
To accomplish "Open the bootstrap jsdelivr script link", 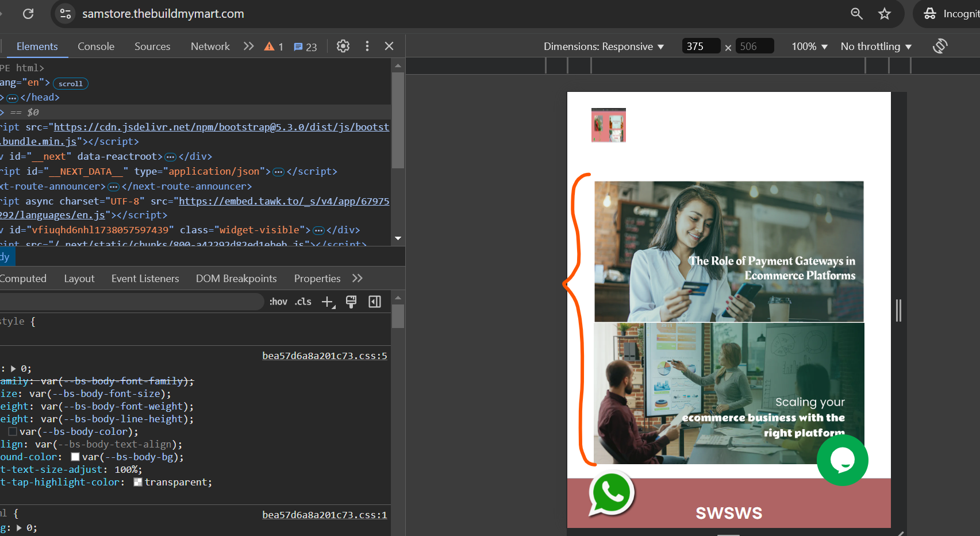I will pos(221,127).
